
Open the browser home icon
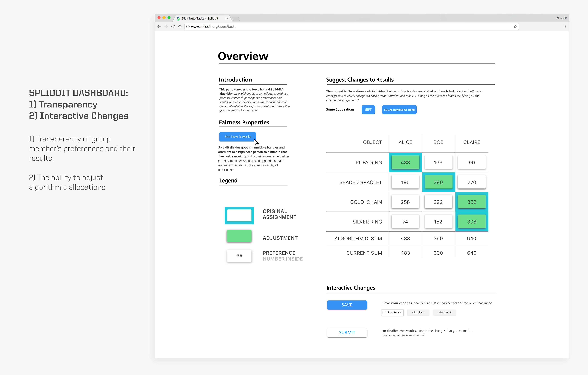180,27
